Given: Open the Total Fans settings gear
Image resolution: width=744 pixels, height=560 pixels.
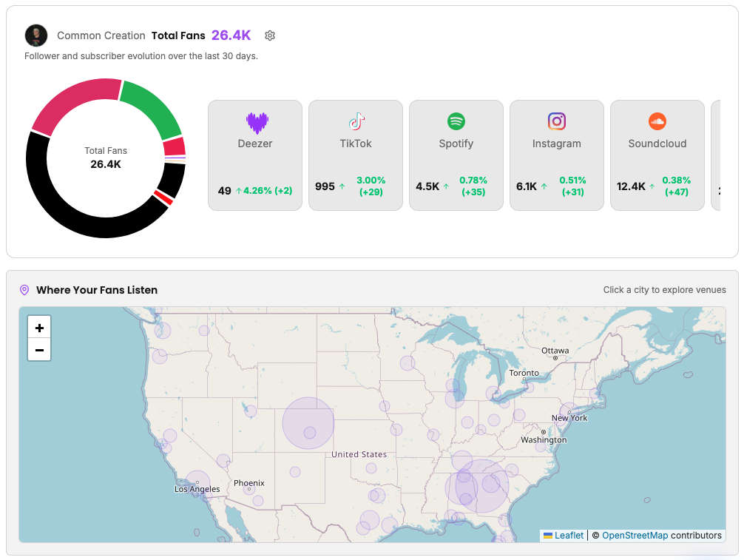Looking at the screenshot, I should point(270,36).
